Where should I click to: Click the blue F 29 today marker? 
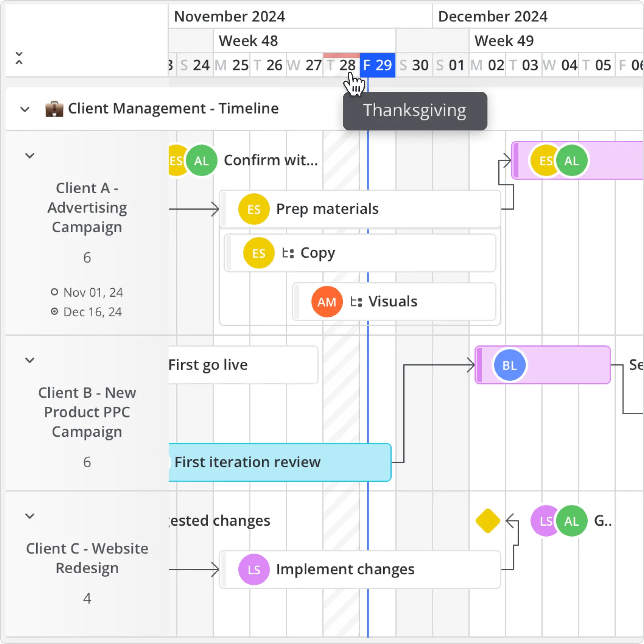pos(377,65)
